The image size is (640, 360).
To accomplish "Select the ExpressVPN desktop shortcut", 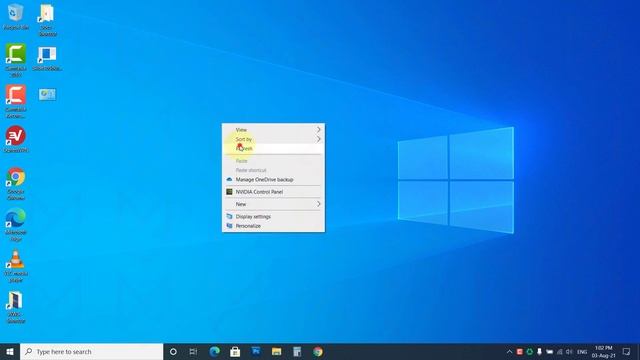I will click(x=16, y=139).
